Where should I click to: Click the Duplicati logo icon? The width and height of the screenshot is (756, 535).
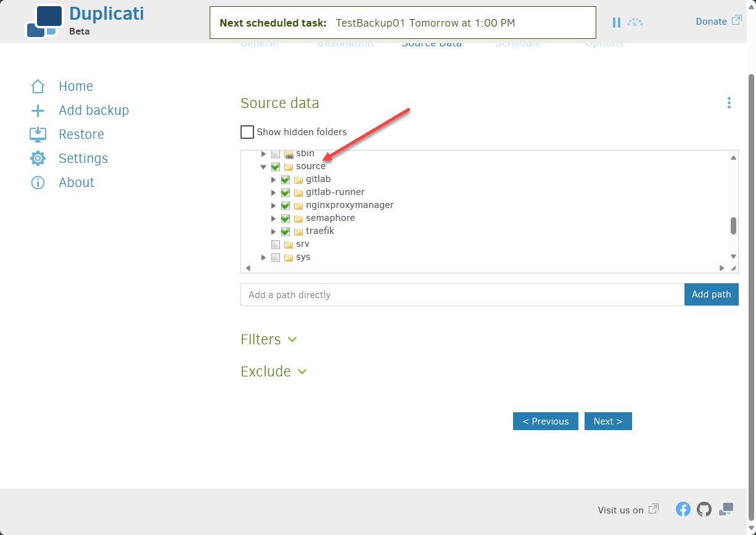pyautogui.click(x=45, y=21)
